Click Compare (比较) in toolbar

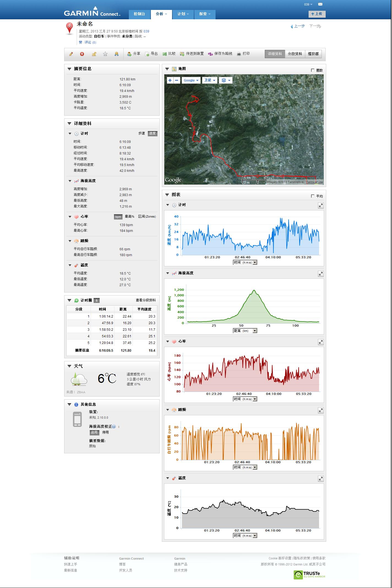[169, 54]
